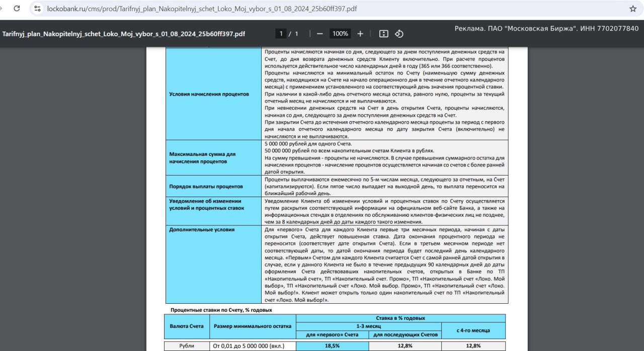Image resolution: width=644 pixels, height=351 pixels.
Task: Click the «Рубли» currency cell
Action: 186,345
